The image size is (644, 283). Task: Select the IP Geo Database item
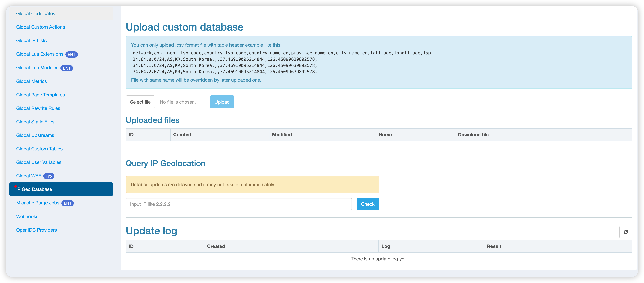point(61,189)
